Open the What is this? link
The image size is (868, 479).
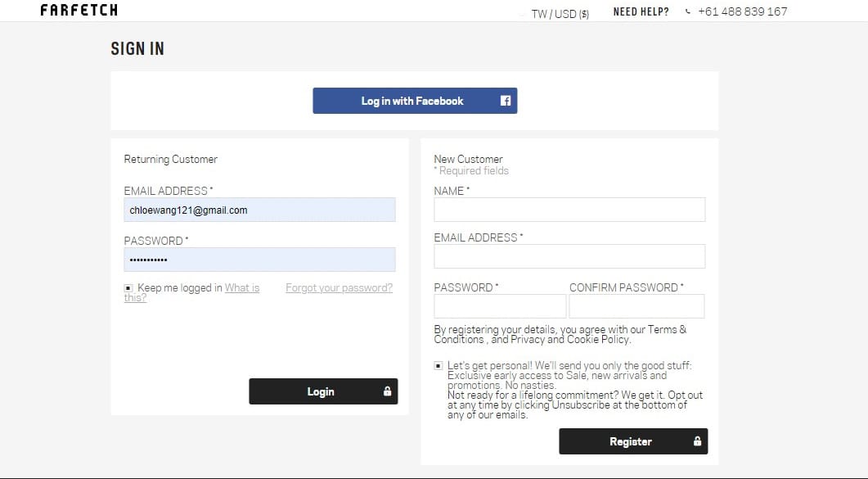(241, 288)
